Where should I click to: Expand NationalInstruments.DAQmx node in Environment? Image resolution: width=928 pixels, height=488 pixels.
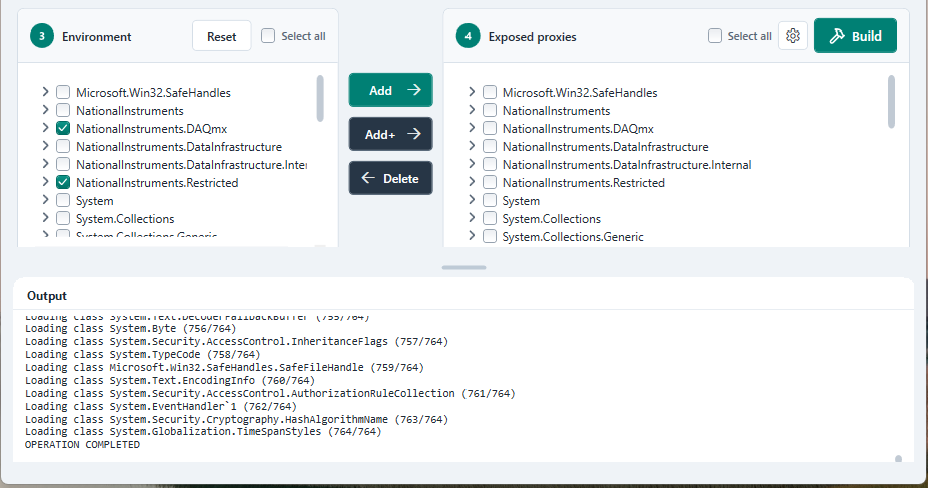click(46, 128)
